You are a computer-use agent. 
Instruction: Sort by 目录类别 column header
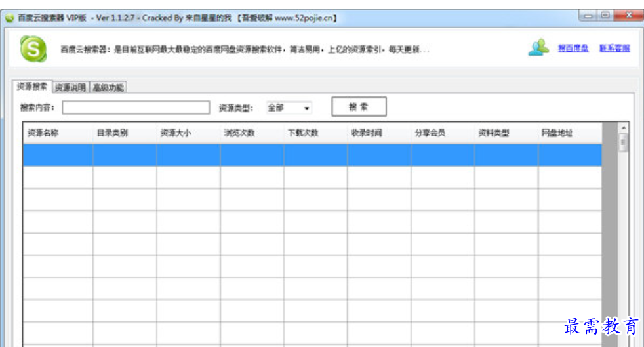(125, 133)
